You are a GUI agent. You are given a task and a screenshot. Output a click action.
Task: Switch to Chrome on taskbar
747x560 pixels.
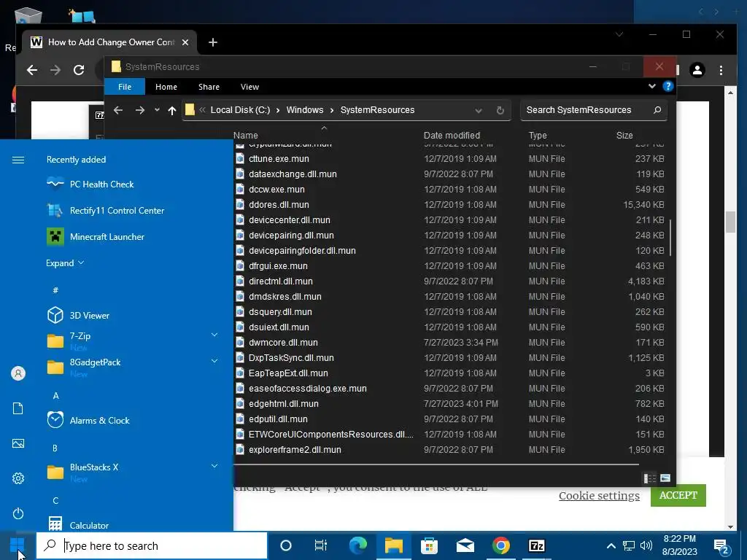pyautogui.click(x=500, y=545)
